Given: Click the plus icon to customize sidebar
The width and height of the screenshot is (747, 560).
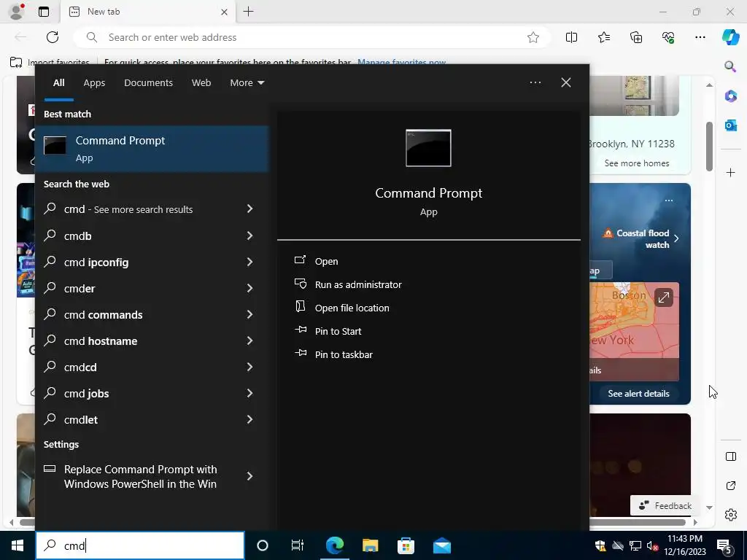Looking at the screenshot, I should coord(730,172).
